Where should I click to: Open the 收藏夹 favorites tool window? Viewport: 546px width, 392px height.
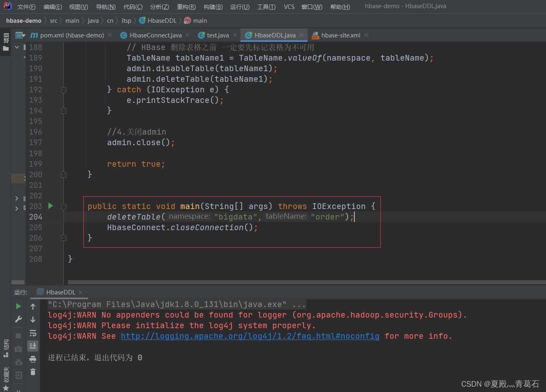(x=6, y=378)
